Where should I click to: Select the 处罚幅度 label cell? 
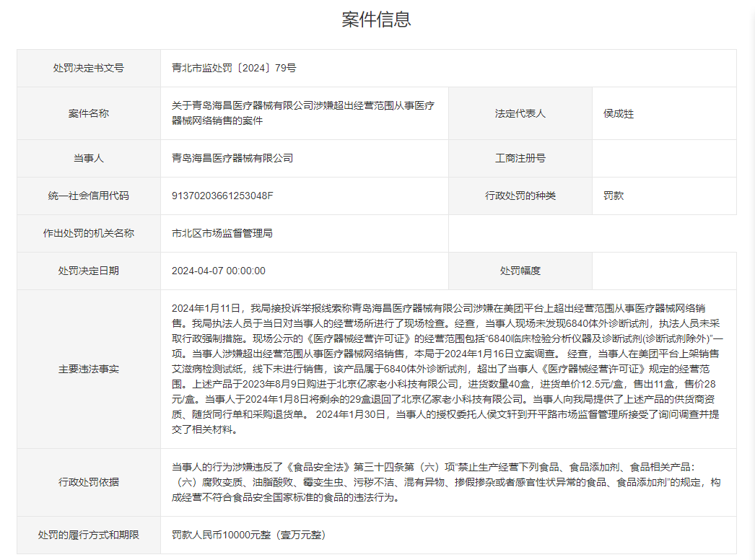(520, 271)
